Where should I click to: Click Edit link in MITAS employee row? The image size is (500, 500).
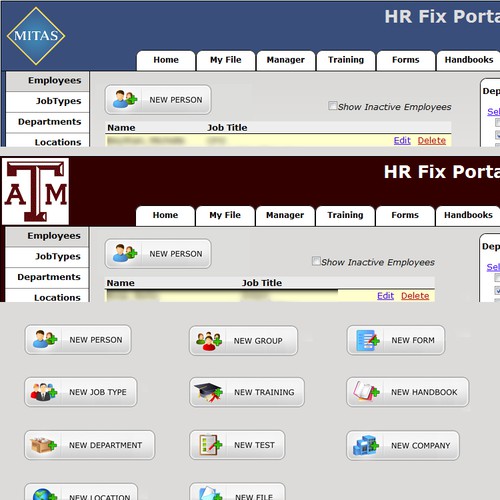click(402, 140)
